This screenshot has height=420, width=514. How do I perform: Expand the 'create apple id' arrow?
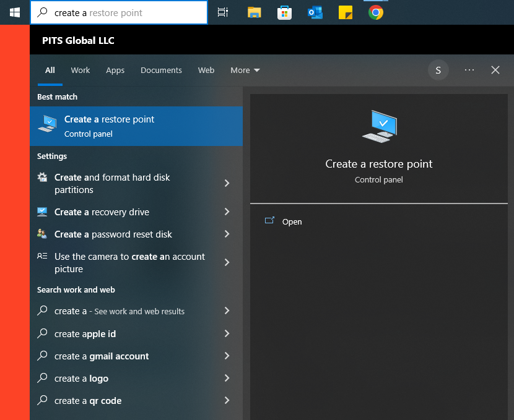[x=227, y=333]
